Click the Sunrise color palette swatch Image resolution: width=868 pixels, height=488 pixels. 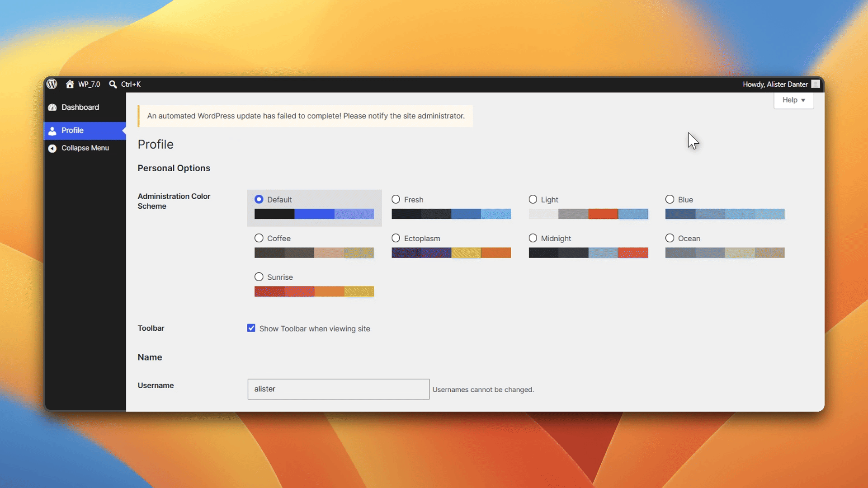(x=314, y=291)
